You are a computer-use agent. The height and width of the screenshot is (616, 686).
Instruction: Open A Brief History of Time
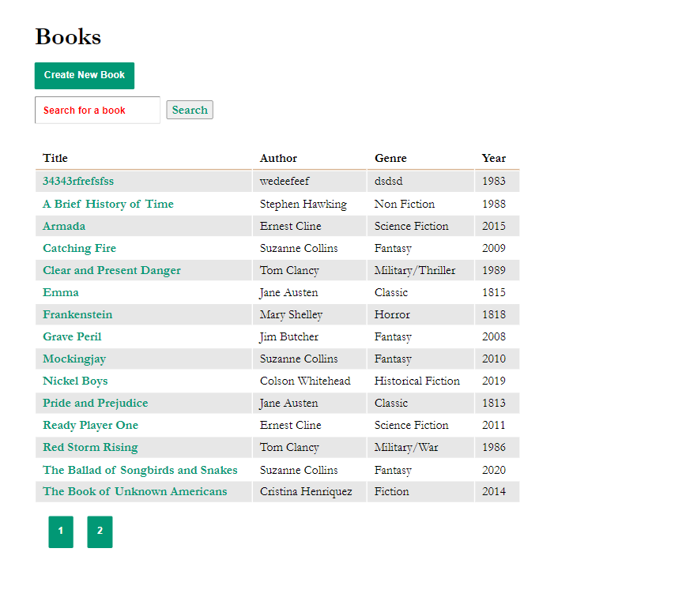(x=108, y=205)
